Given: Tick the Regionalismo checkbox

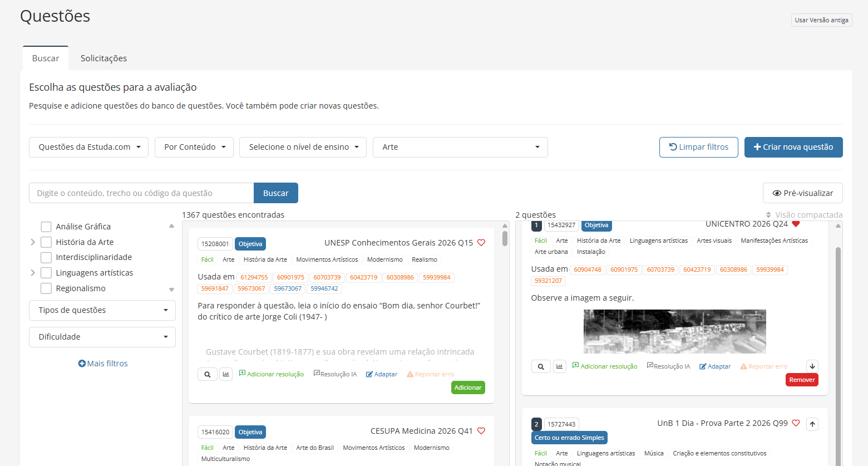Looking at the screenshot, I should [x=46, y=288].
